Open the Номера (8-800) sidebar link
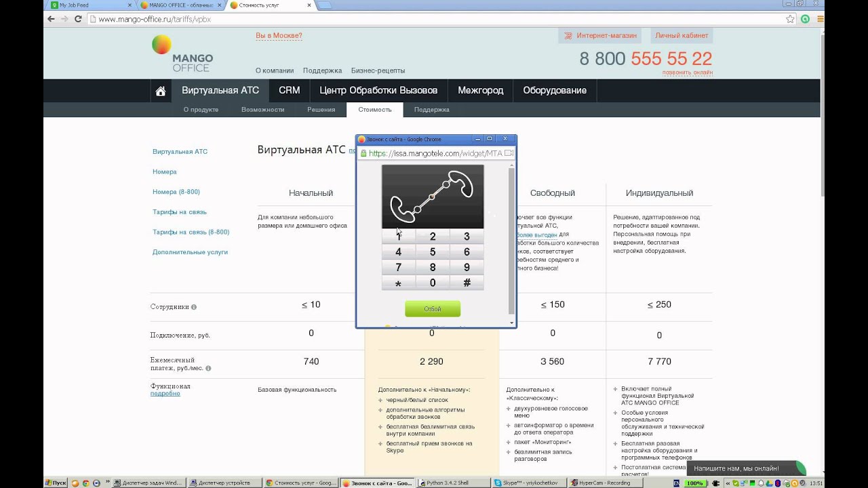 pyautogui.click(x=176, y=192)
